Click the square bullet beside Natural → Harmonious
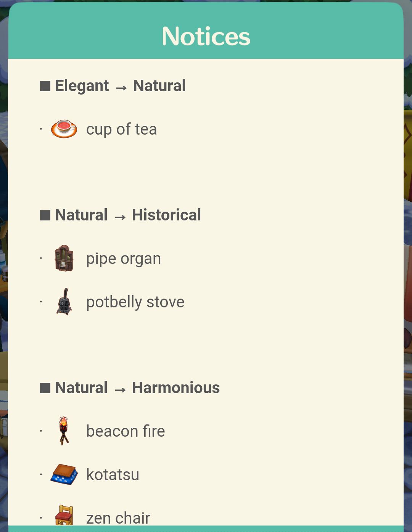 point(45,388)
